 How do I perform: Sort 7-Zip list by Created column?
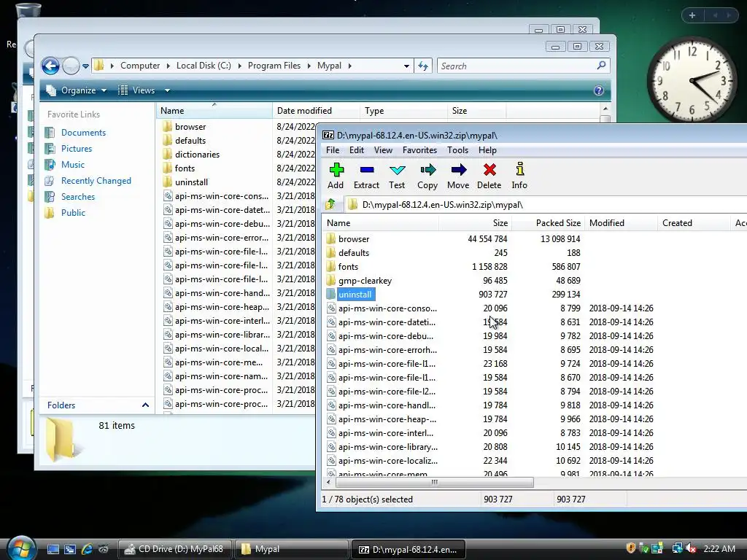[x=694, y=223]
